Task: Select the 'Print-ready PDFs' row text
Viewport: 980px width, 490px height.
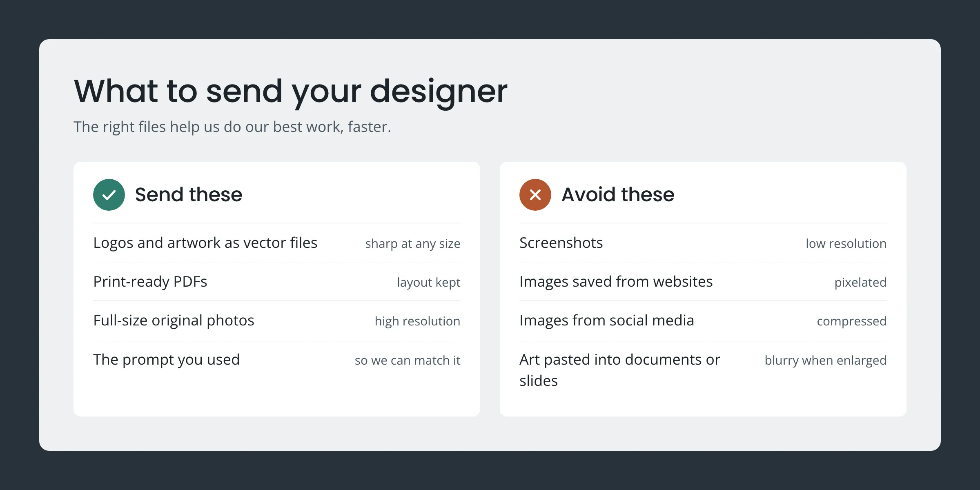Action: tap(150, 282)
